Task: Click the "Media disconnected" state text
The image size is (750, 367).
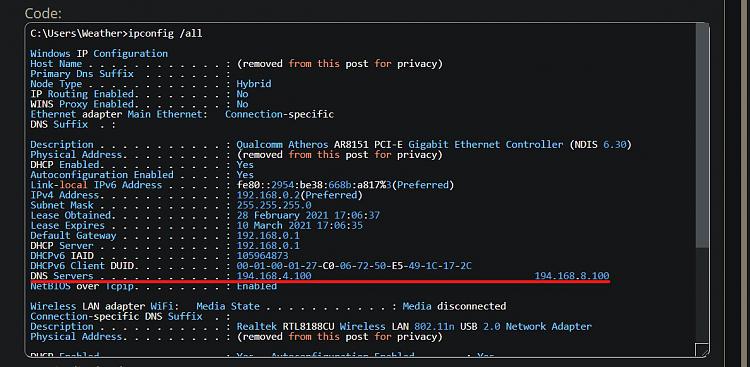Action: pyautogui.click(x=454, y=306)
